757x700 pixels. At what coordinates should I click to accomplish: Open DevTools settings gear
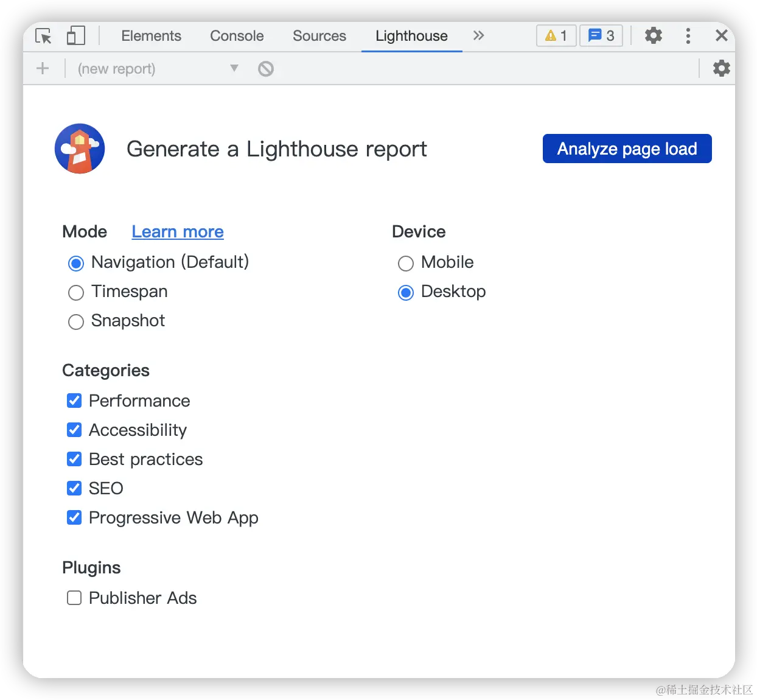[654, 35]
